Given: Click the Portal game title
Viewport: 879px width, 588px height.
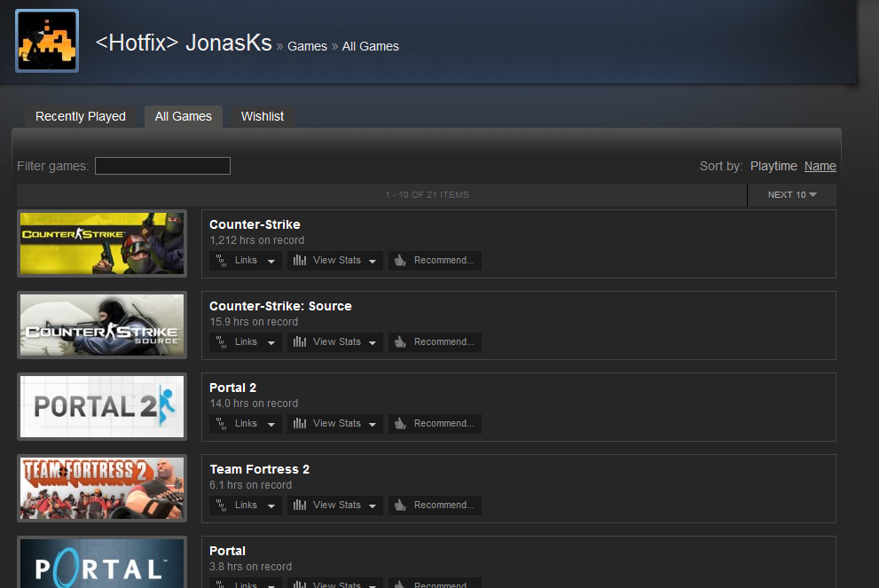Looking at the screenshot, I should [x=228, y=551].
